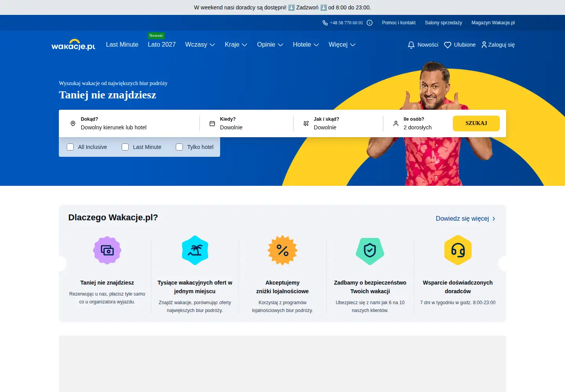
Task: Tick the Last Minute checkbox
Action: (x=125, y=147)
